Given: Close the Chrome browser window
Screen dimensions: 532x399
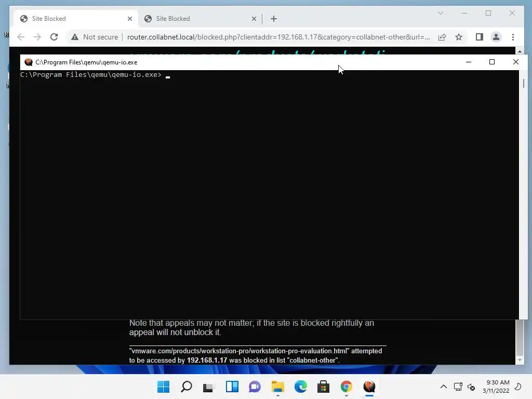Looking at the screenshot, I should tap(512, 13).
